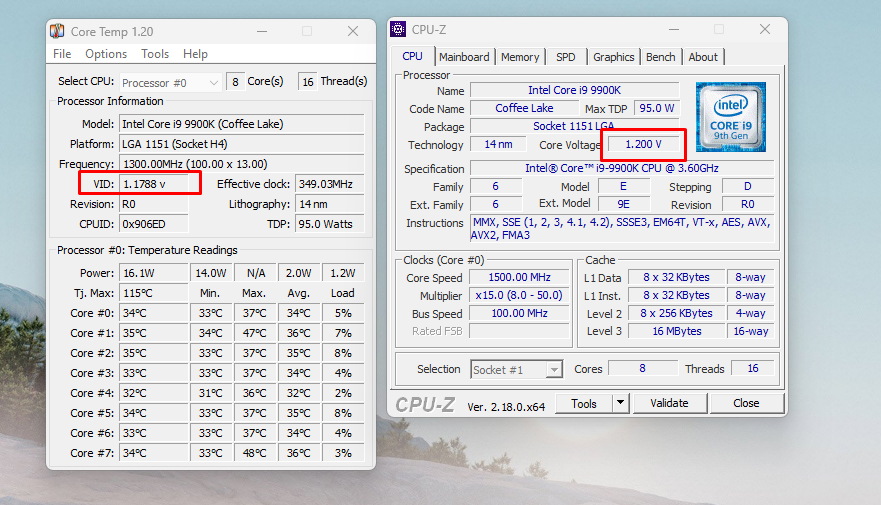881x505 pixels.
Task: Click the Close button in CPU-Z
Action: [746, 403]
